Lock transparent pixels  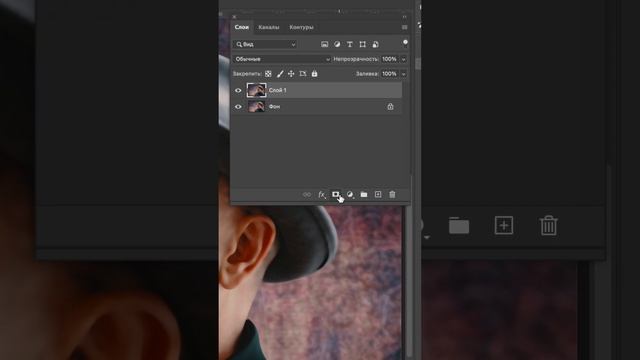click(x=268, y=74)
